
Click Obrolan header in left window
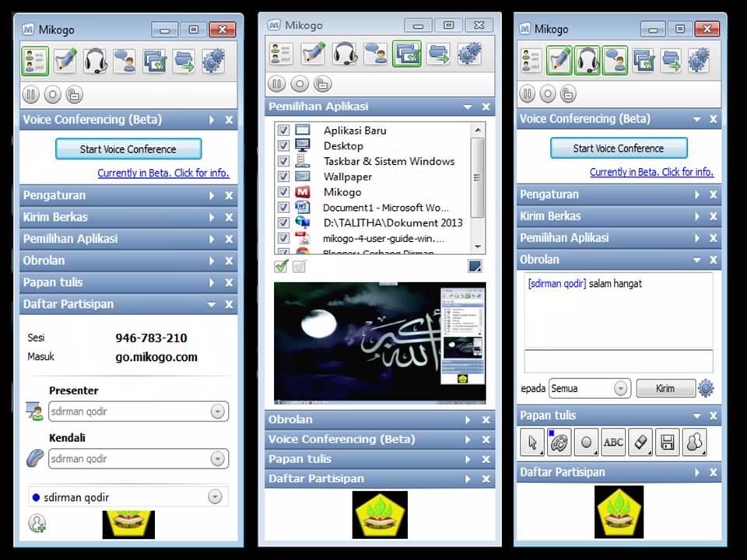pyautogui.click(x=128, y=261)
